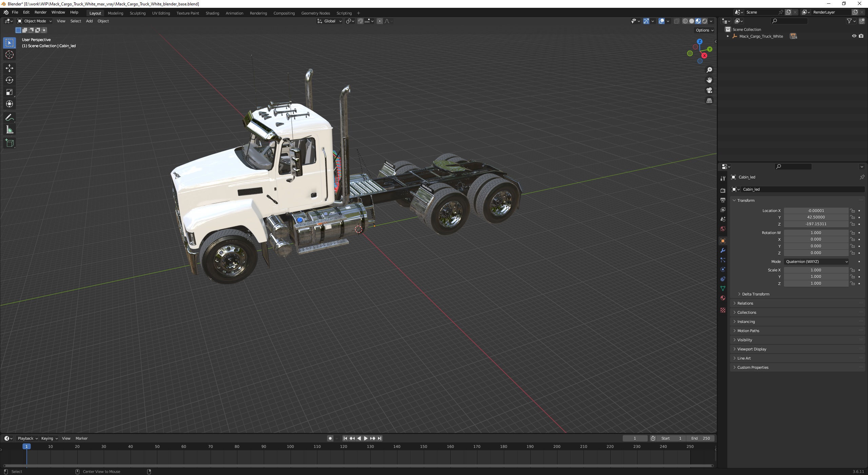Click the End frame field
The width and height of the screenshot is (868, 475).
701,438
